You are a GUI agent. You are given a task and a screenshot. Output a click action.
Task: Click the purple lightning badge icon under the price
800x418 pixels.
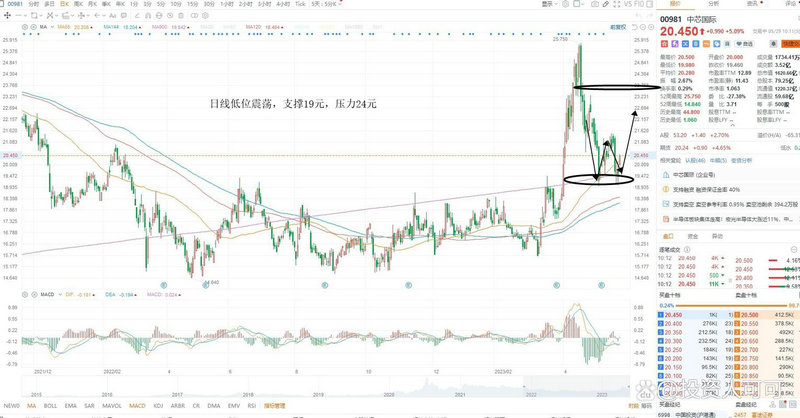click(675, 44)
